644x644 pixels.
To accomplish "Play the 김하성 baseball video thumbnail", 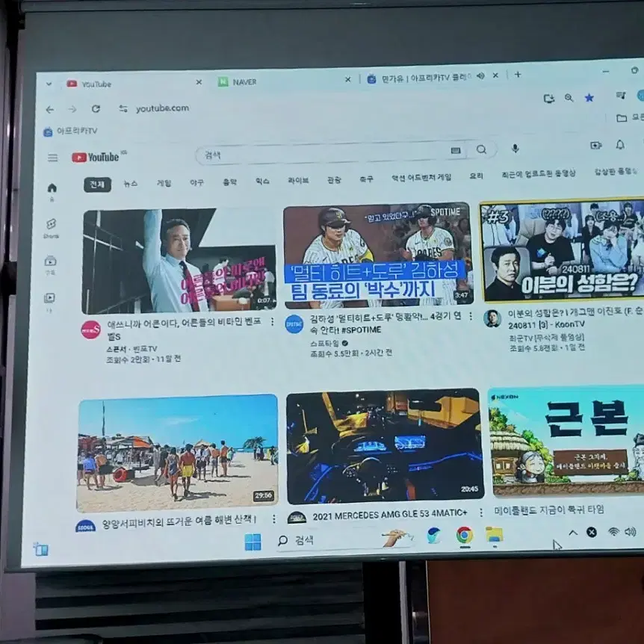I will [378, 255].
